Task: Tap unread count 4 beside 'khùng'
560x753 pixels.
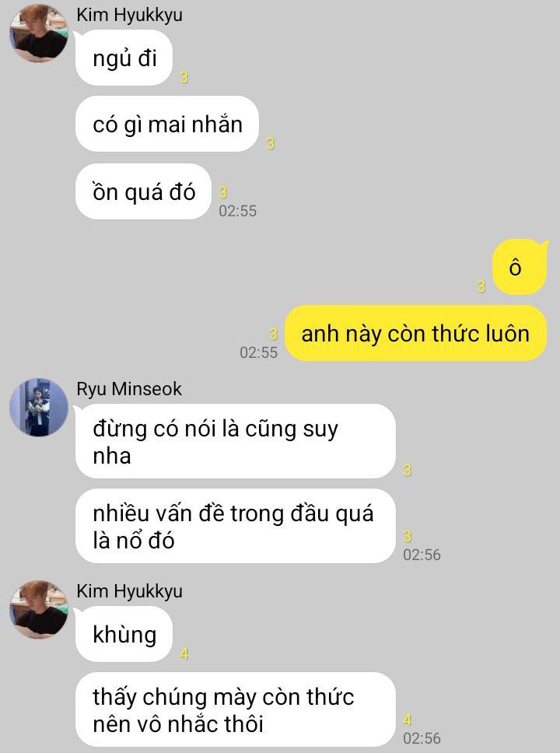Action: pos(184,653)
